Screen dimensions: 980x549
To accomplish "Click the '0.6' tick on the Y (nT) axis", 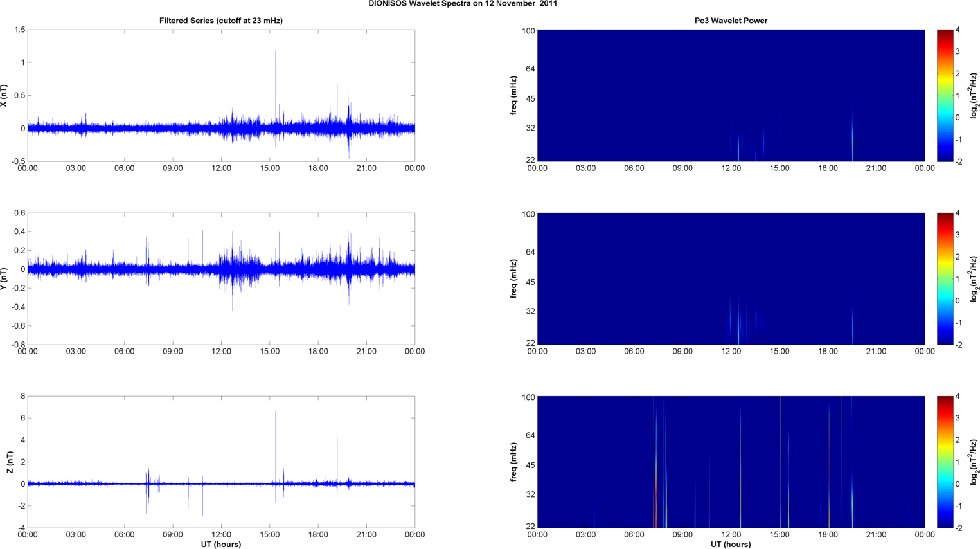I will click(x=19, y=213).
